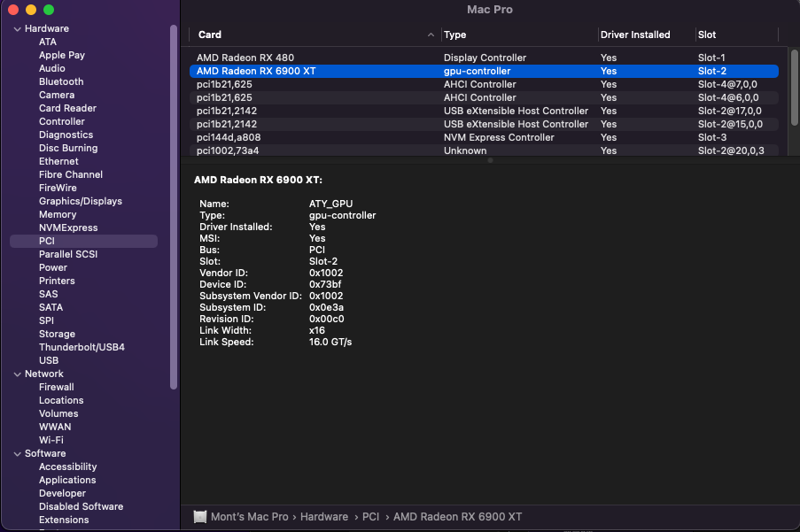Click the sidebar vertical scrollbar
The width and height of the screenshot is (800, 532).
coord(174,207)
